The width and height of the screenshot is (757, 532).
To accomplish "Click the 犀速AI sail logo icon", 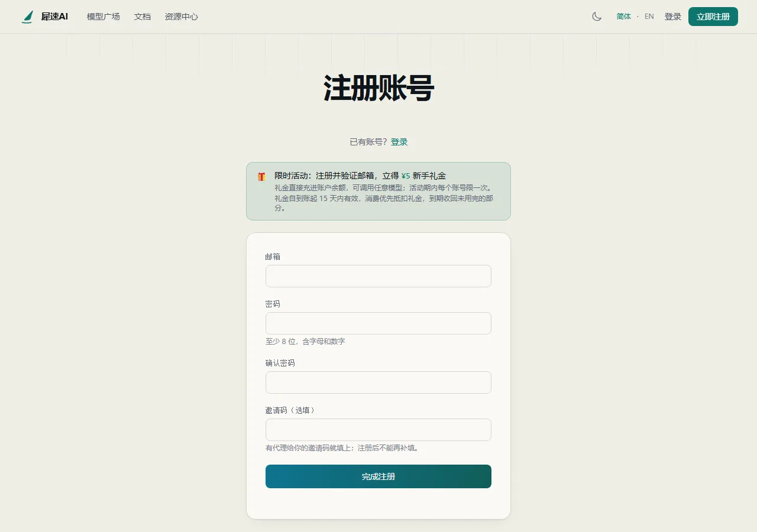I will click(x=27, y=17).
